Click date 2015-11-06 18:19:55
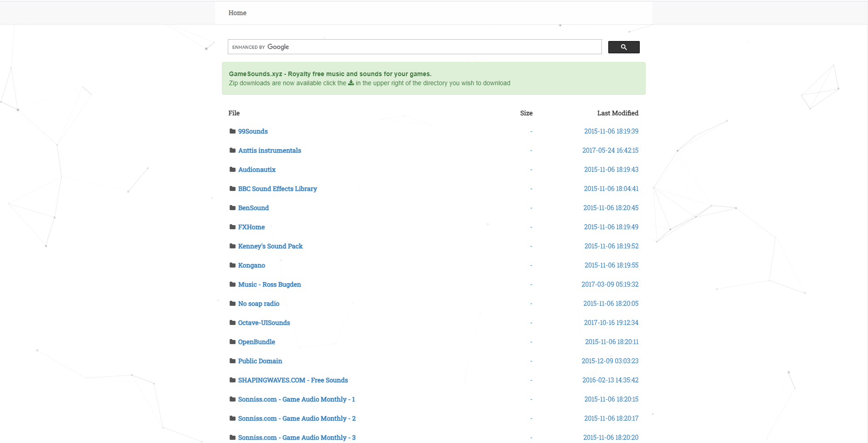The height and width of the screenshot is (443, 868). (x=611, y=265)
